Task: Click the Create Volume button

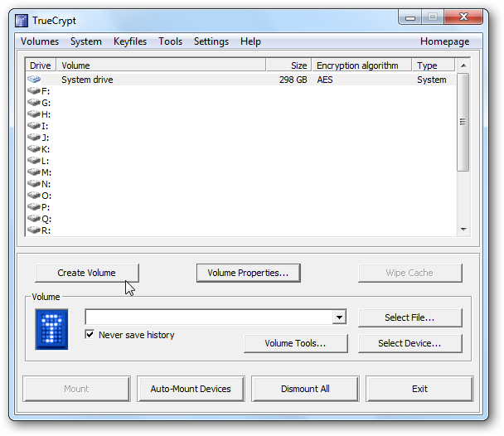Action: 87,273
